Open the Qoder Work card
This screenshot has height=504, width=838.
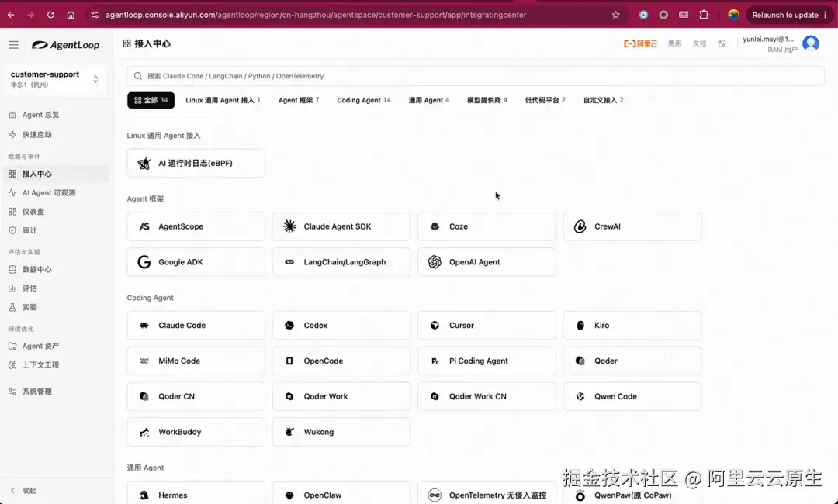coord(341,397)
